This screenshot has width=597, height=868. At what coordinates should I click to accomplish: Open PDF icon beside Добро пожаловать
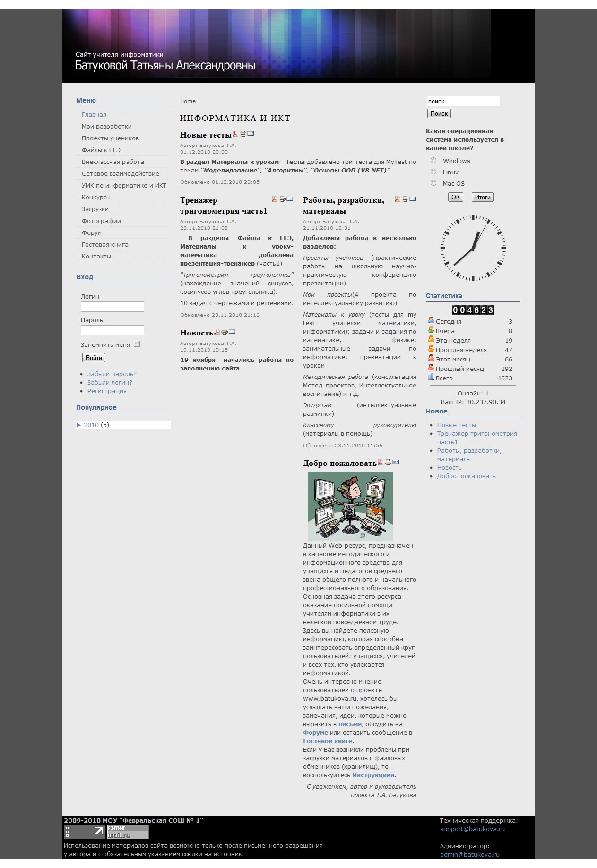tap(380, 462)
